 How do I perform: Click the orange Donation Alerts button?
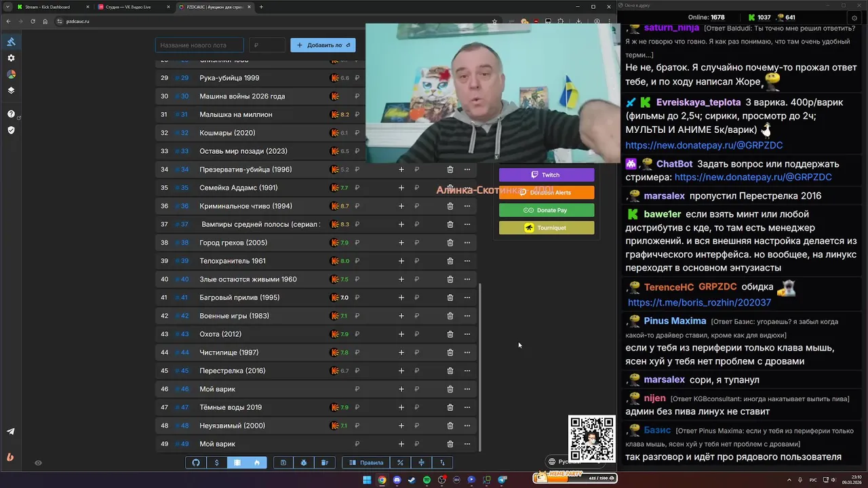click(x=547, y=192)
